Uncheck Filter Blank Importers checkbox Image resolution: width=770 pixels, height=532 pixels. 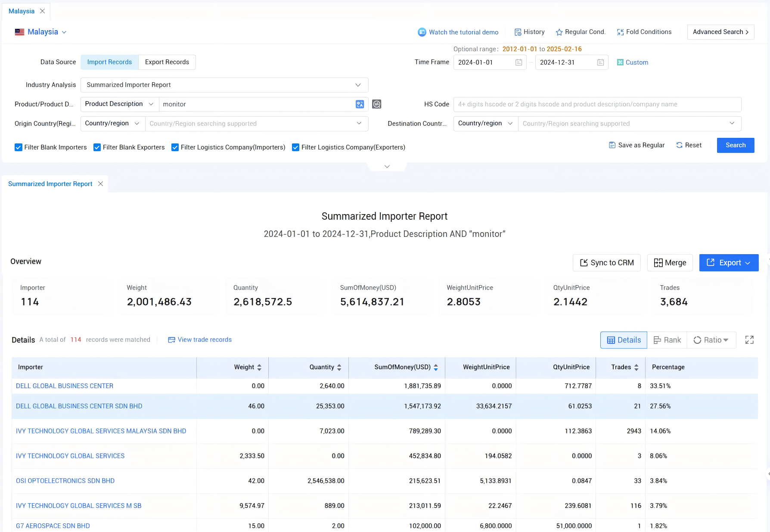(19, 147)
